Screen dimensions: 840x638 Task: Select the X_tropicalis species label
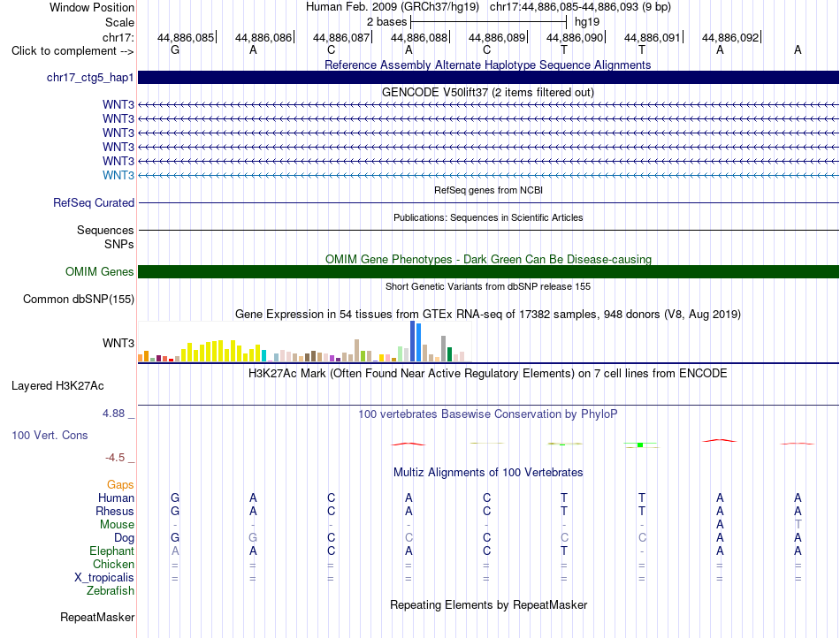104,578
